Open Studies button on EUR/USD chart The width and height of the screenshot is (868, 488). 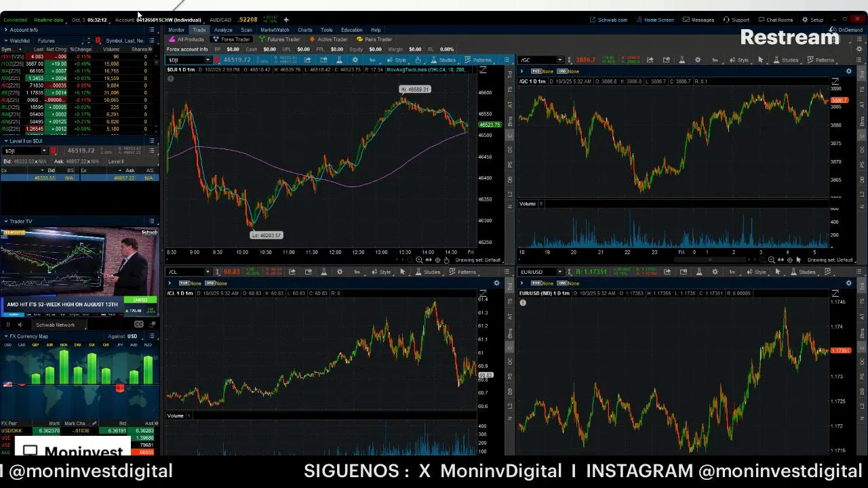pos(803,272)
